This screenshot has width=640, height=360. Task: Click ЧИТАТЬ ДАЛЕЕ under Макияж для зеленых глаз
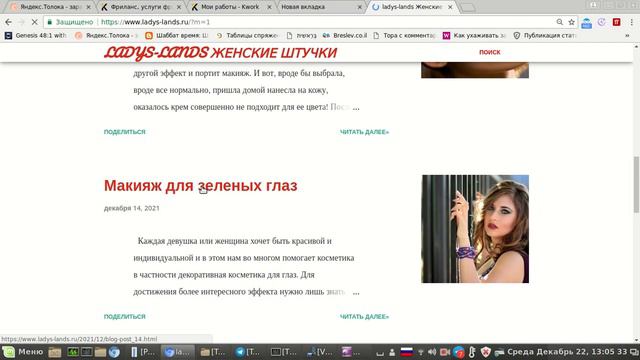pyautogui.click(x=364, y=316)
